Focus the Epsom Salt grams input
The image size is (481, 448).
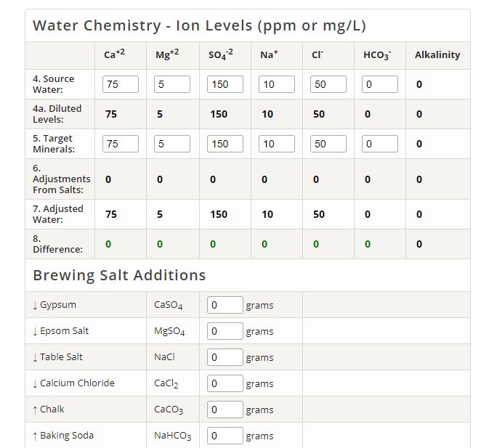point(225,331)
